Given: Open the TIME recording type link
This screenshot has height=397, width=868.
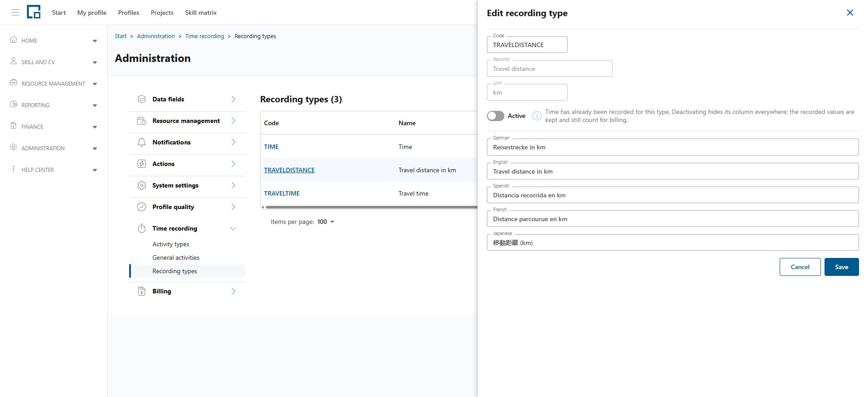Looking at the screenshot, I should coord(271,147).
